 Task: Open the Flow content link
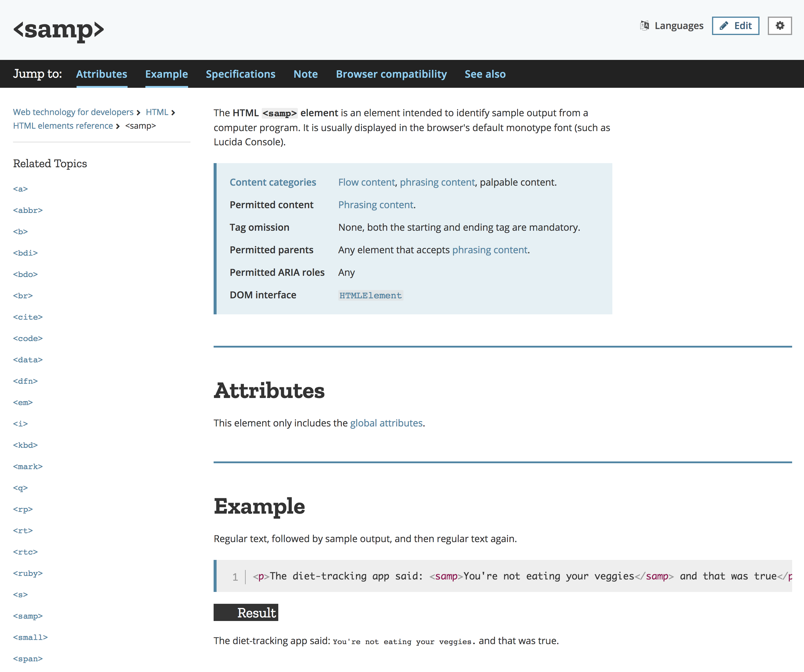click(366, 182)
